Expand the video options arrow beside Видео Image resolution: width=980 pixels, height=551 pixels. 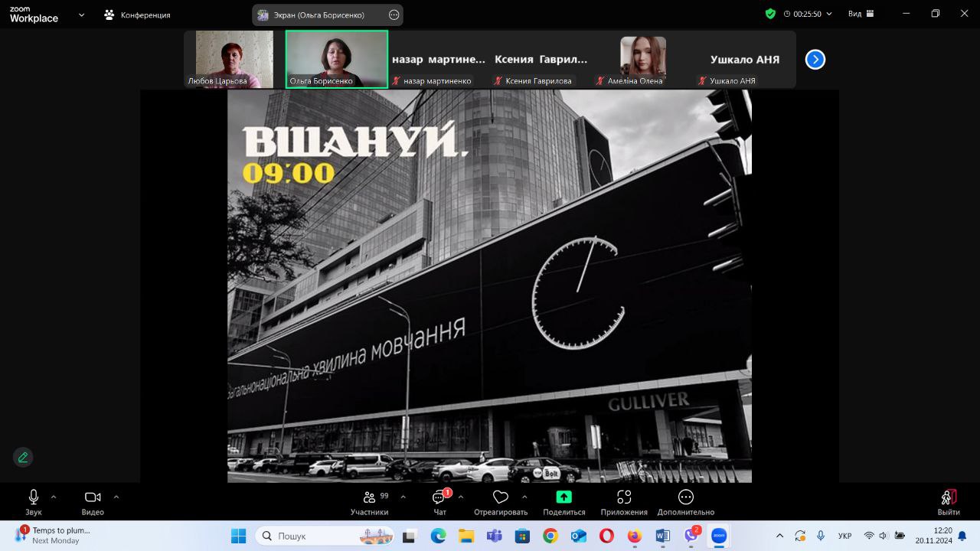pyautogui.click(x=116, y=497)
